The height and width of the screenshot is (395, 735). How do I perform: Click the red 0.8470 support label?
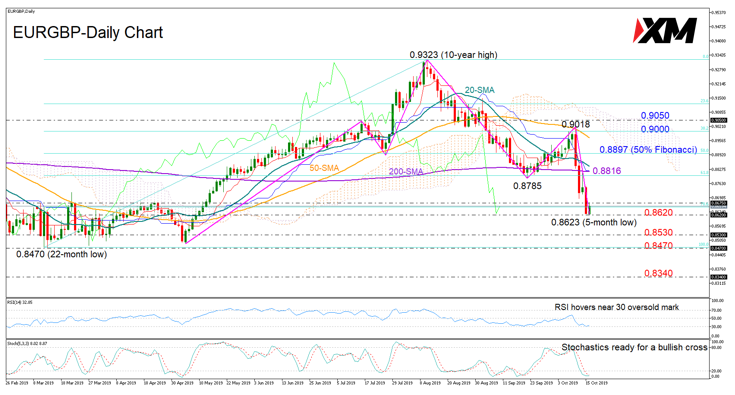[x=659, y=246]
